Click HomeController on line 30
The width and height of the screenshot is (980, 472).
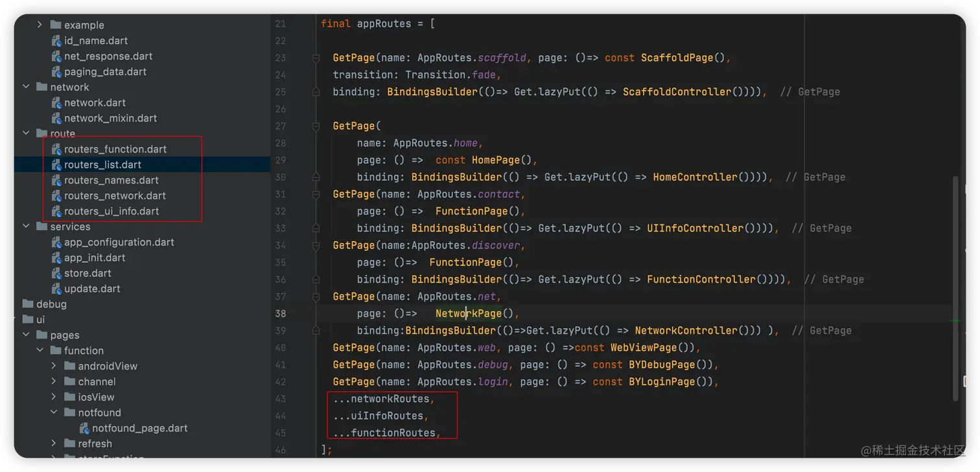pyautogui.click(x=695, y=177)
